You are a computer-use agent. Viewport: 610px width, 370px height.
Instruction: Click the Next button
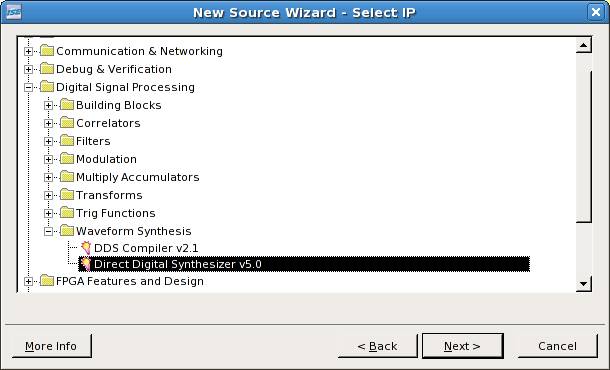point(463,346)
